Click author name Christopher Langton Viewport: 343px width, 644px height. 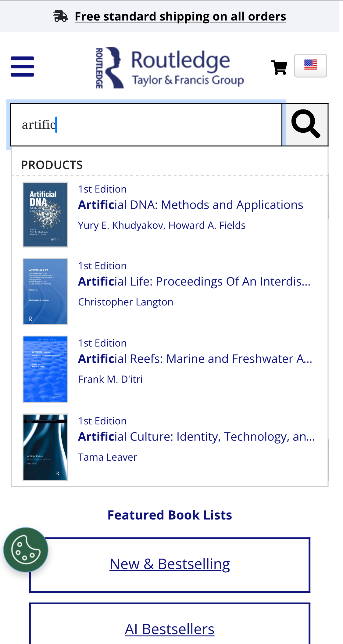(126, 302)
